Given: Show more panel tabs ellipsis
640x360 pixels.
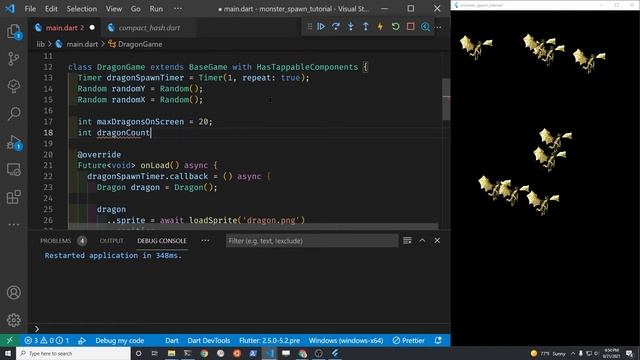Looking at the screenshot, I should pos(205,240).
